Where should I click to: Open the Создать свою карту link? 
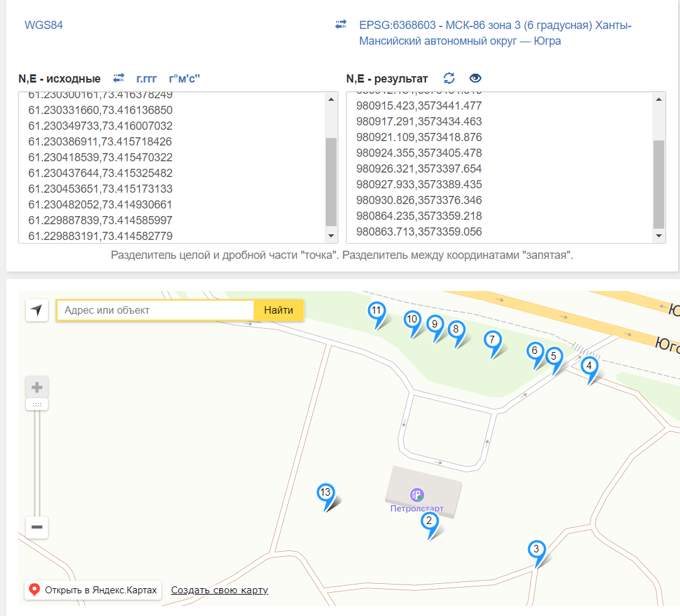(219, 590)
